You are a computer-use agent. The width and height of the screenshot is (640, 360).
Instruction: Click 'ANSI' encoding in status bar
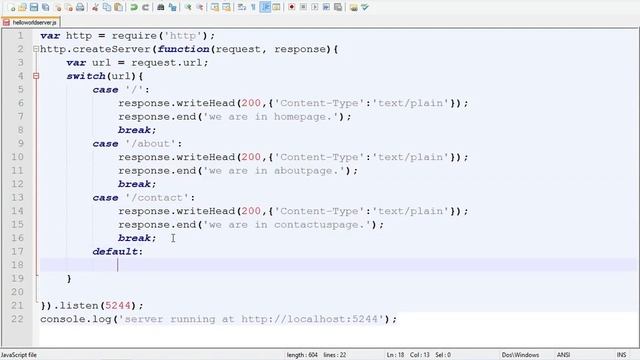point(563,355)
